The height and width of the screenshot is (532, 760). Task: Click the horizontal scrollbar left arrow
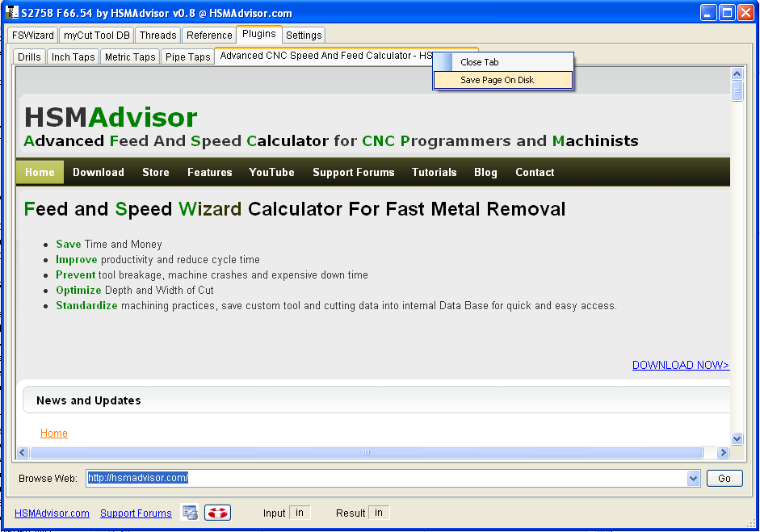click(23, 453)
